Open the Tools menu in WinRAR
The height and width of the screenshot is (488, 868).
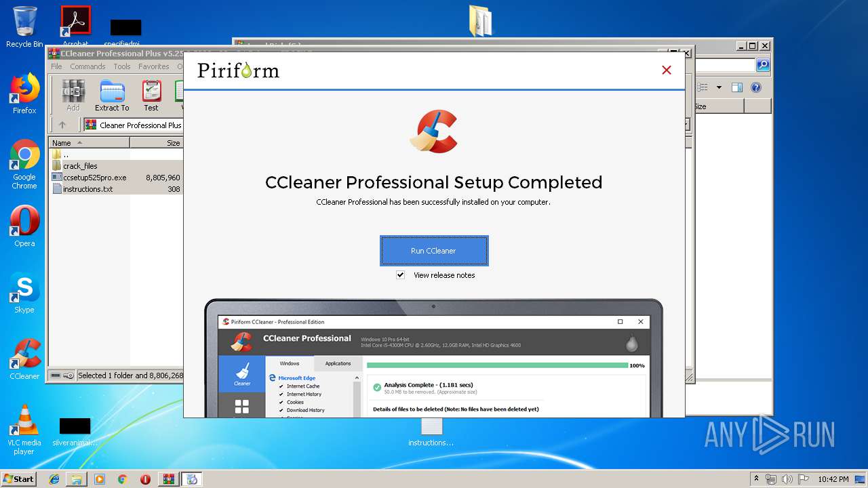pyautogui.click(x=122, y=66)
